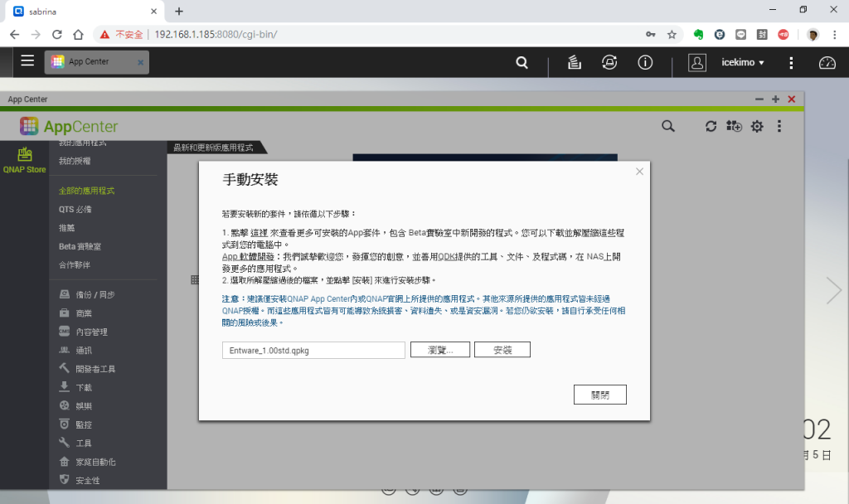Viewport: 849px width, 504px height.
Task: Select 全部的應用程式 category
Action: (86, 191)
